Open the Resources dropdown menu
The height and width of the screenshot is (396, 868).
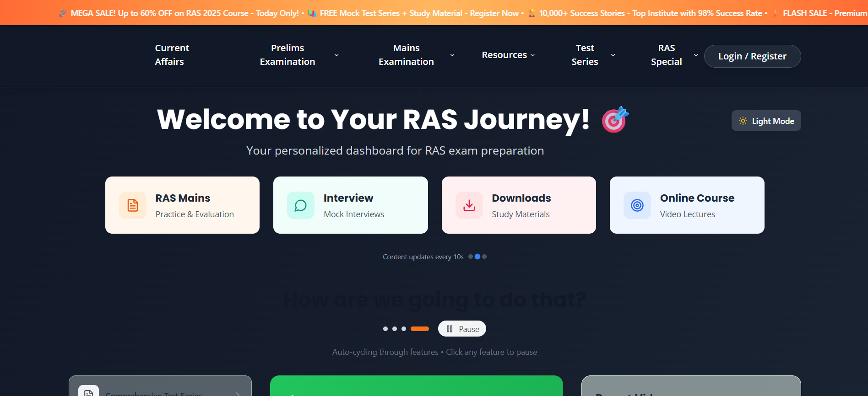(x=508, y=55)
